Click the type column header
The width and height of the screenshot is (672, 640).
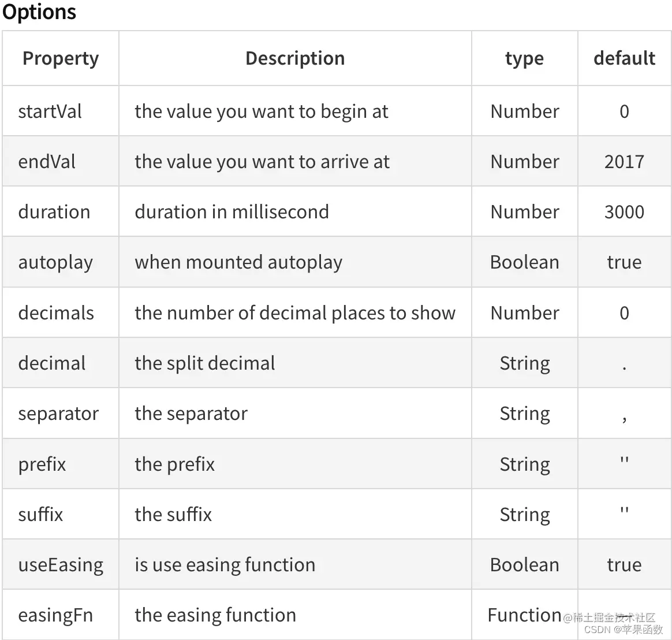click(525, 58)
